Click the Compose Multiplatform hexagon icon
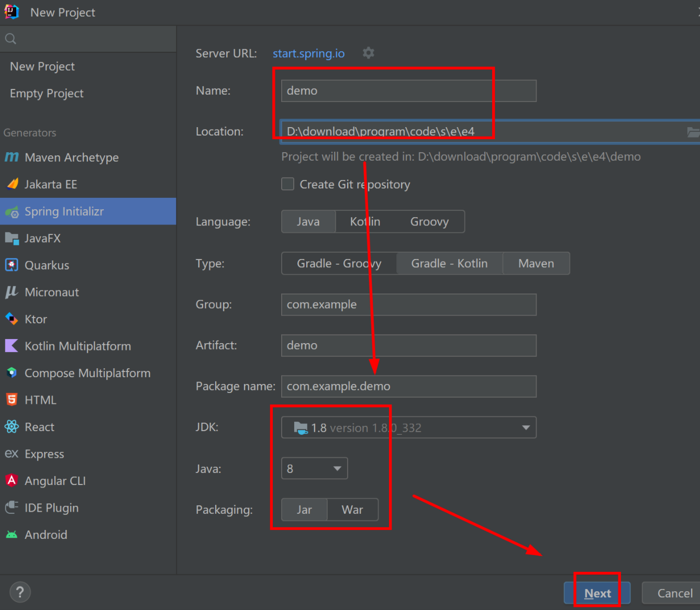This screenshot has height=610, width=700. click(x=12, y=372)
